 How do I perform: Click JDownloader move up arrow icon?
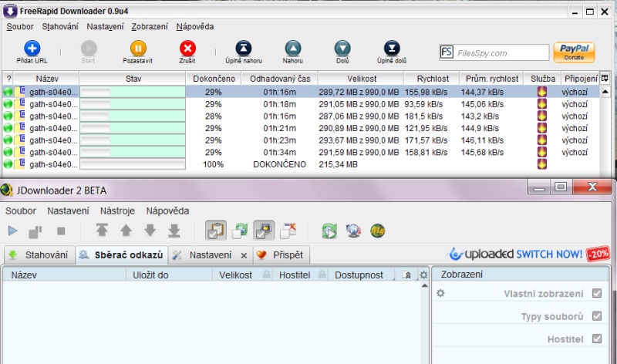click(x=126, y=231)
